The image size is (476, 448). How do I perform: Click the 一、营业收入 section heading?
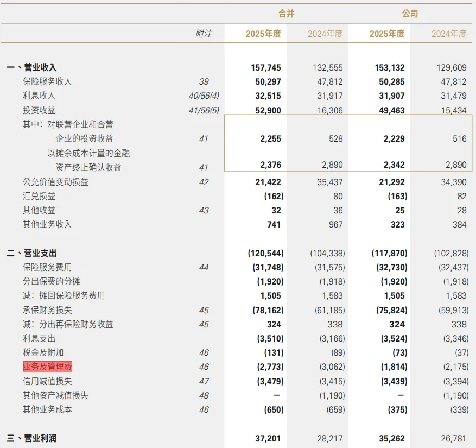click(x=31, y=67)
